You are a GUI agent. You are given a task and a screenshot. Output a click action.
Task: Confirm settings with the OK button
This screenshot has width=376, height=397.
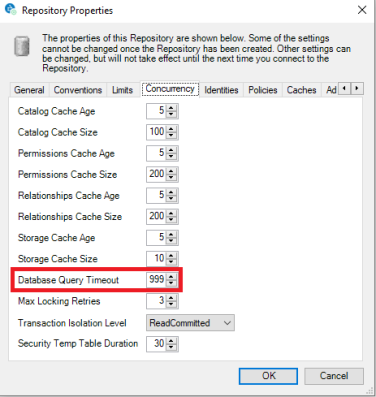268,376
